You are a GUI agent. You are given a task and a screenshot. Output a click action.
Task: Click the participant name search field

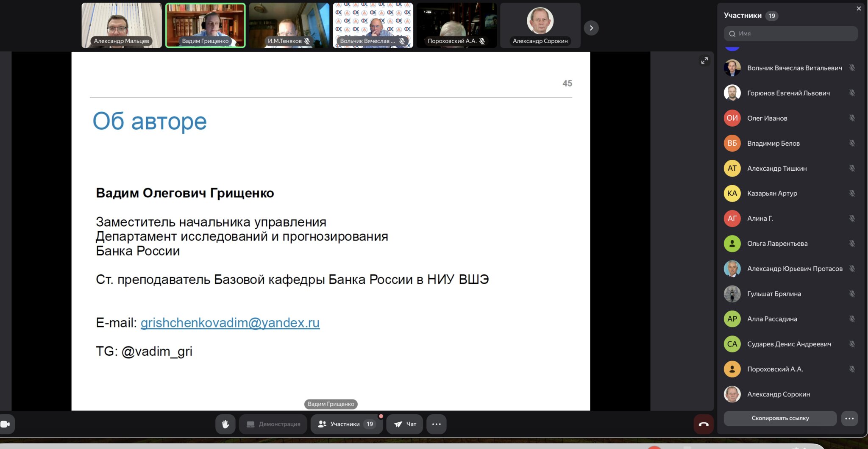[x=790, y=33]
